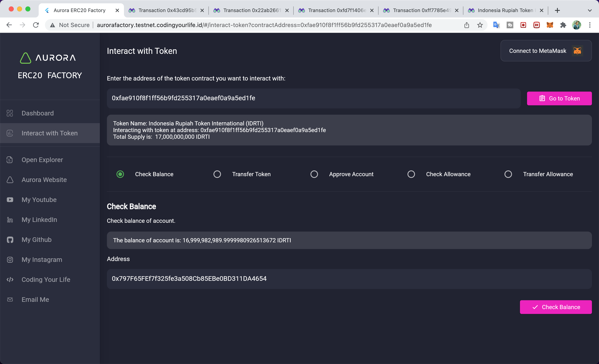Select the Transfer Allowance radio option

508,174
